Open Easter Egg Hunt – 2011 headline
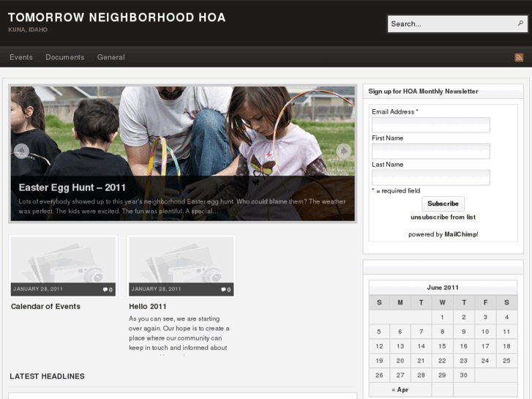The height and width of the screenshot is (399, 532). [x=72, y=187]
